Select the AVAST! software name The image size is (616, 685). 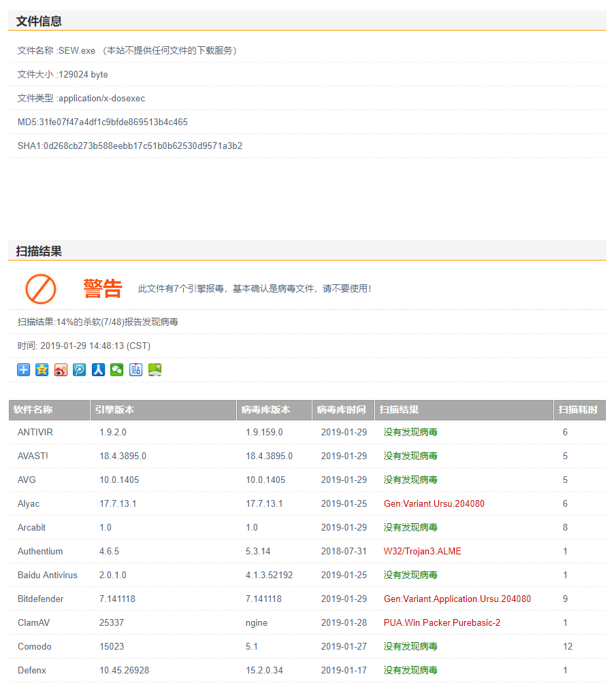[33, 456]
